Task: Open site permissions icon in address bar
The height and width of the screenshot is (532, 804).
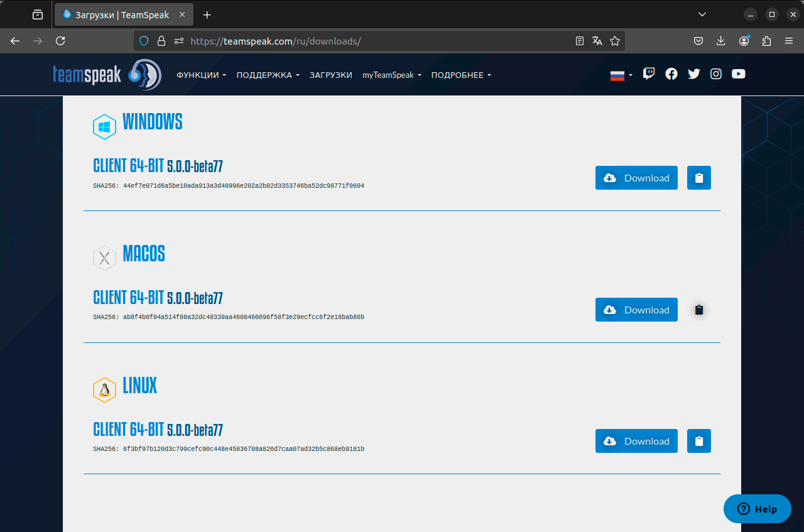Action: [179, 41]
